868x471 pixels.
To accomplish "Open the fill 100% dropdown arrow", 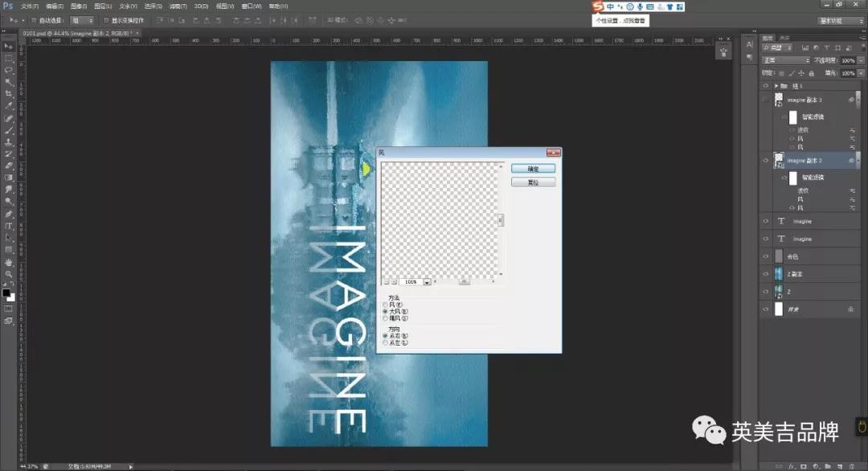I will tap(861, 73).
